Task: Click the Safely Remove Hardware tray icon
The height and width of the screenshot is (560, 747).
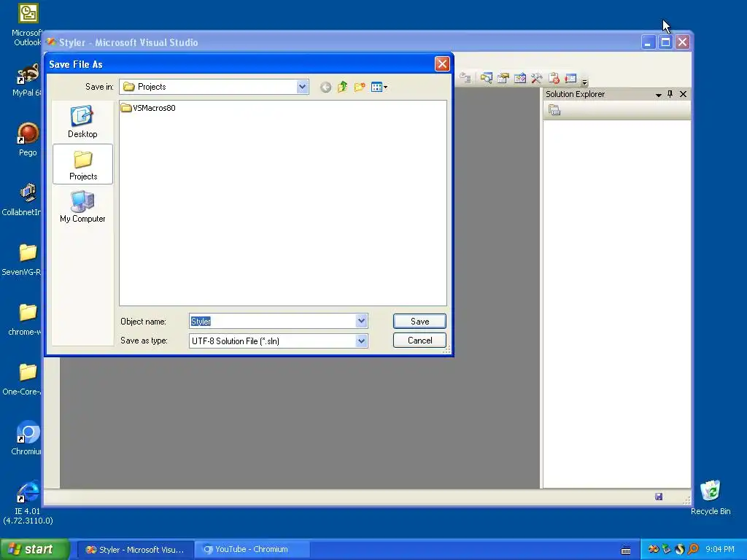Action: click(667, 550)
